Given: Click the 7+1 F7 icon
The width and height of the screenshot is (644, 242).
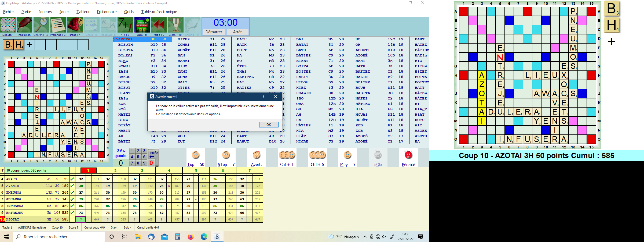Looking at the screenshot, I should click(x=125, y=25).
